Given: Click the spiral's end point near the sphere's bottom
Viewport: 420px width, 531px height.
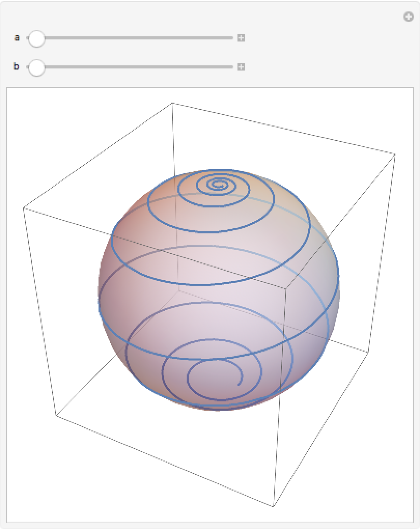Looking at the screenshot, I should [x=238, y=384].
